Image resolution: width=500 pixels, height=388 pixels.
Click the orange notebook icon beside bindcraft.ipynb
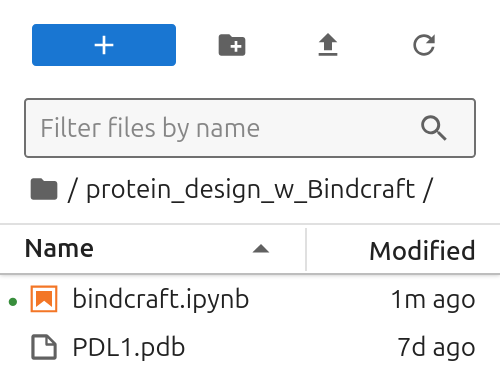coord(44,299)
